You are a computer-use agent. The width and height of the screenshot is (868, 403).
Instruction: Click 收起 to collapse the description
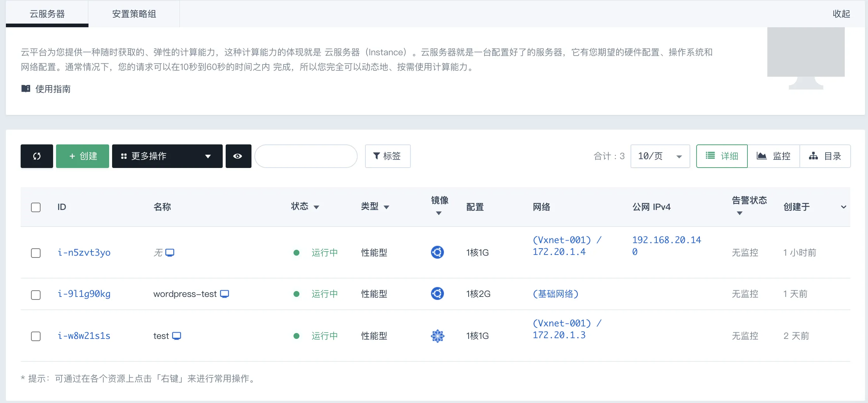pyautogui.click(x=841, y=14)
